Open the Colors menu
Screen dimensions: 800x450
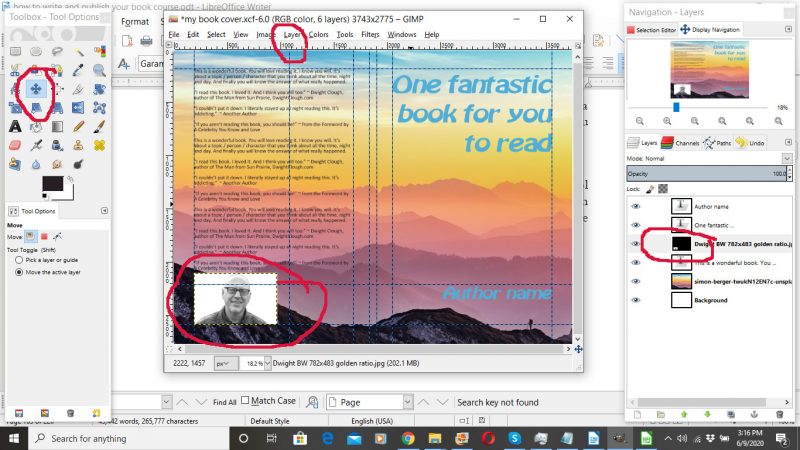pos(318,34)
